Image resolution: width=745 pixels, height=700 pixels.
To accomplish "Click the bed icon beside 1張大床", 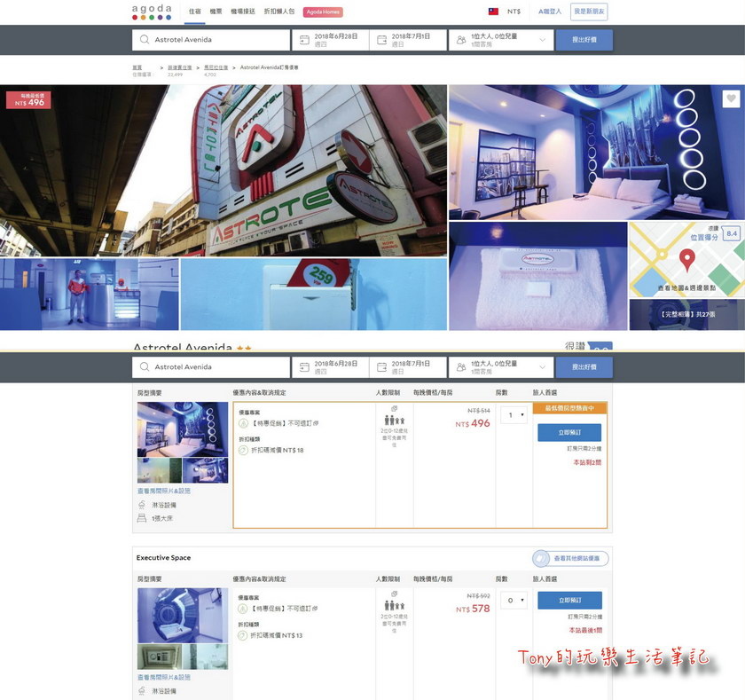I will [x=142, y=518].
